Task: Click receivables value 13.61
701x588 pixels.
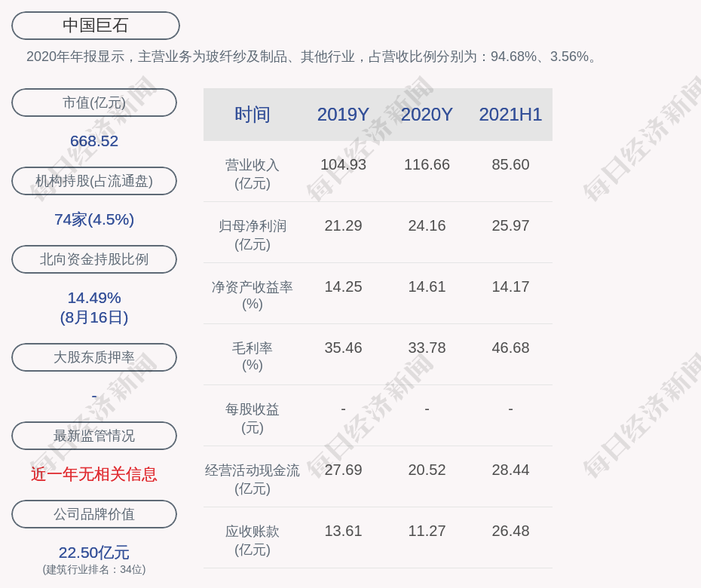Action: coord(343,531)
